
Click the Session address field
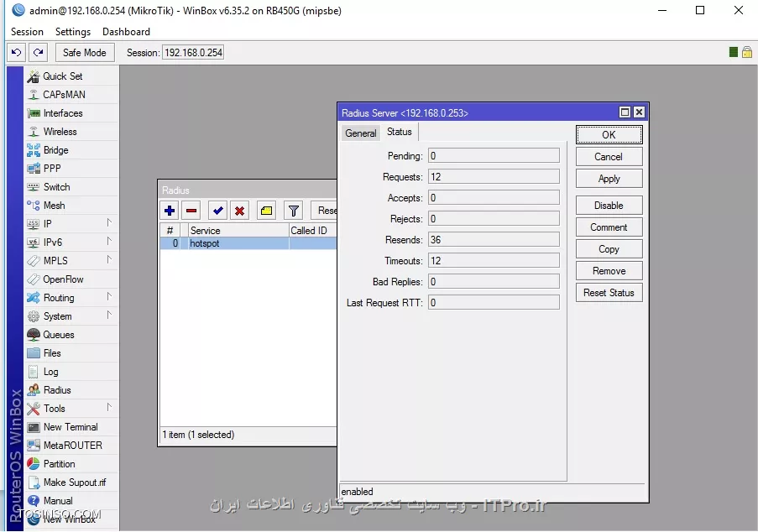[x=193, y=52]
